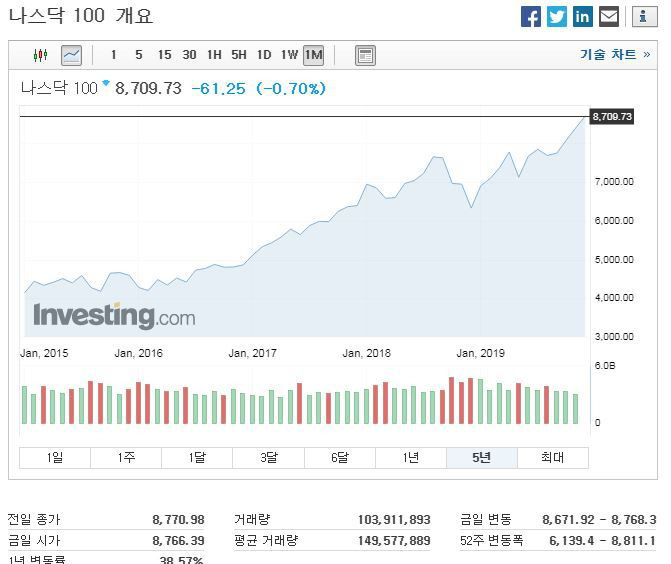Image resolution: width=671 pixels, height=564 pixels.
Task: Choose the 5년 range tab
Action: 482,458
